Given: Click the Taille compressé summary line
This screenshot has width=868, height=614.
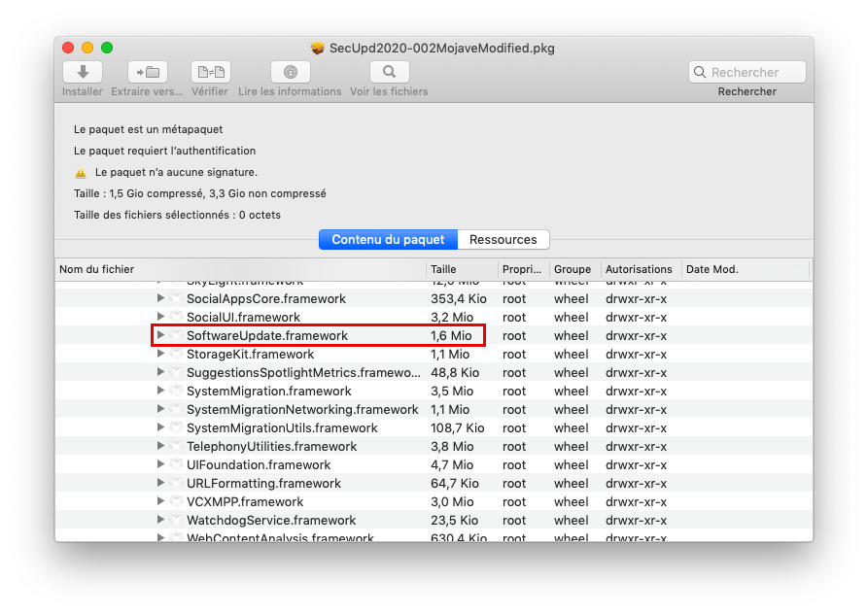Looking at the screenshot, I should 200,193.
